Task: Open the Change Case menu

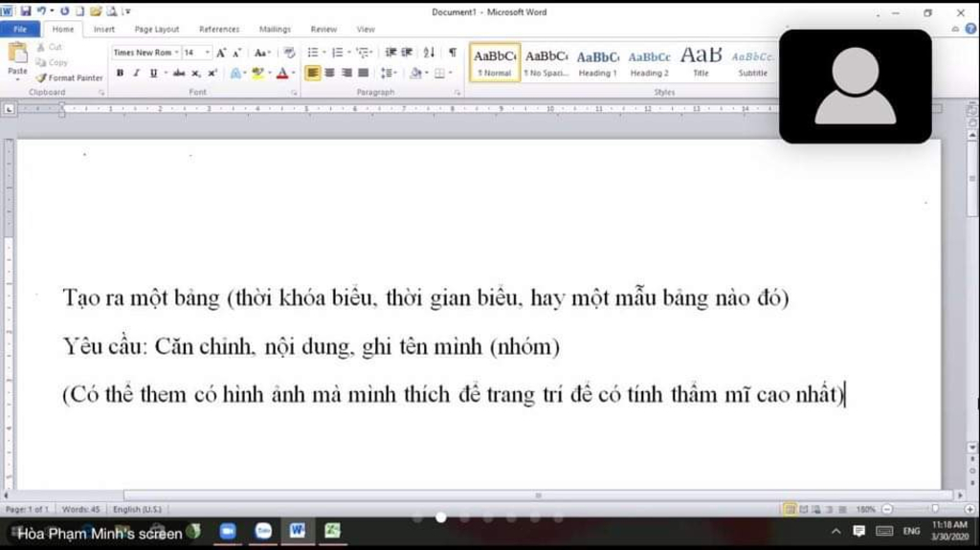Action: (262, 54)
